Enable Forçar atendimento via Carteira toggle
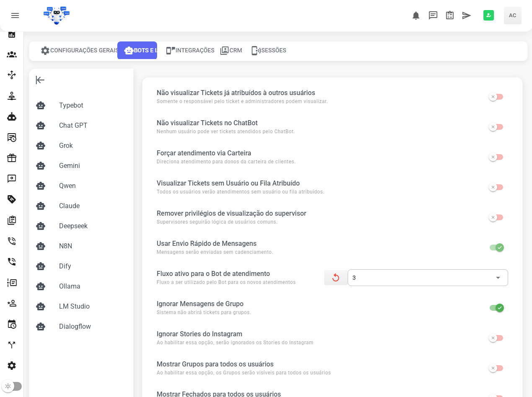The image size is (532, 397). pyautogui.click(x=496, y=157)
